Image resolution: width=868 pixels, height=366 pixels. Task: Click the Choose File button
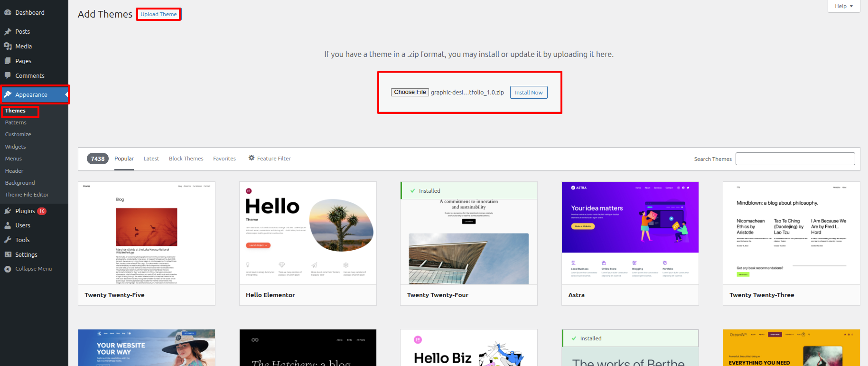point(410,92)
